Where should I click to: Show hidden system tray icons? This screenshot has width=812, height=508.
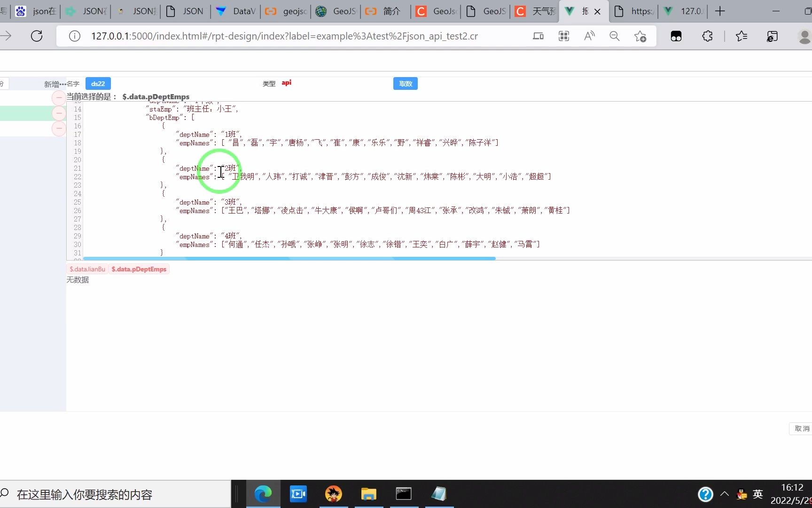coord(725,494)
